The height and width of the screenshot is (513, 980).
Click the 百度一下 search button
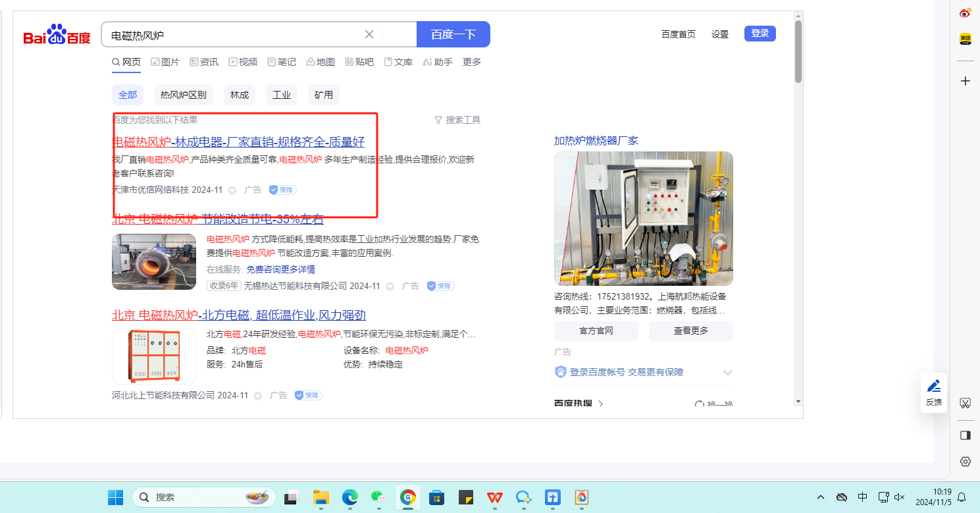(453, 34)
